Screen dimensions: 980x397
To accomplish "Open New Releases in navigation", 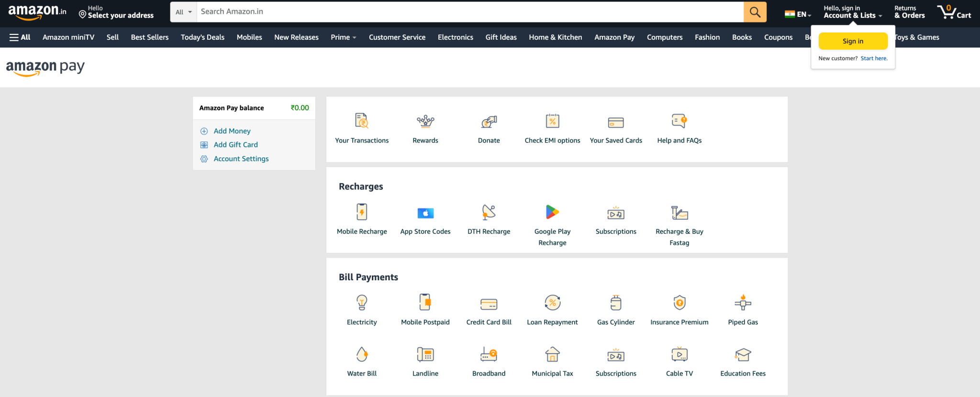I will pos(296,37).
